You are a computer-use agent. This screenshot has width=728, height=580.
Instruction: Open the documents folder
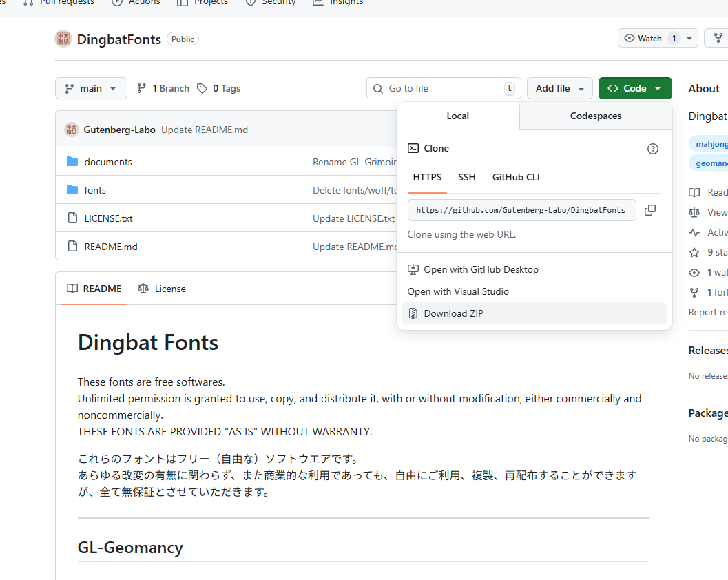[107, 162]
